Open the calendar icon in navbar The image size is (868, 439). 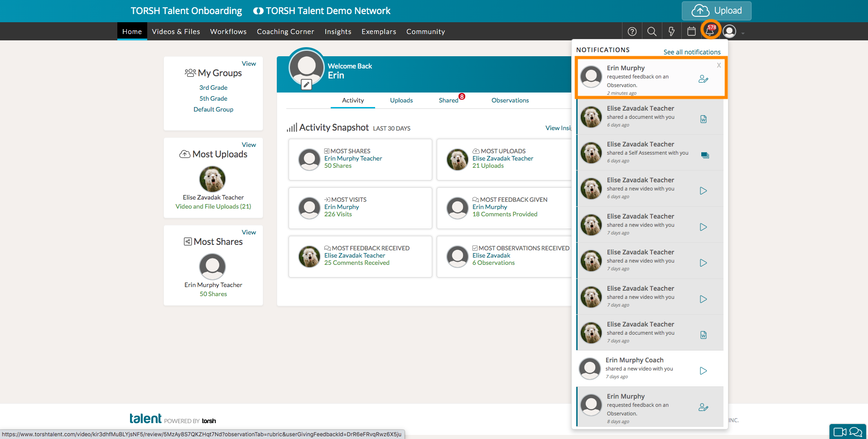pos(691,31)
